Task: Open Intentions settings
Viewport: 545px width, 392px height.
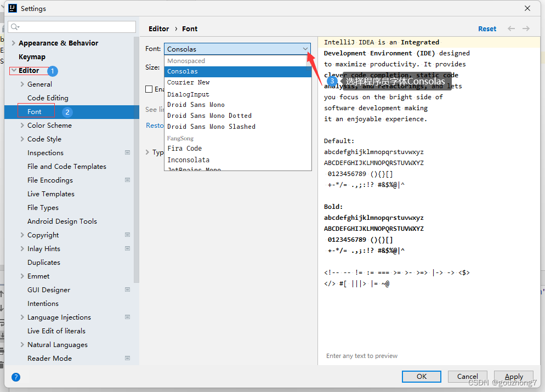Action: pyautogui.click(x=43, y=304)
